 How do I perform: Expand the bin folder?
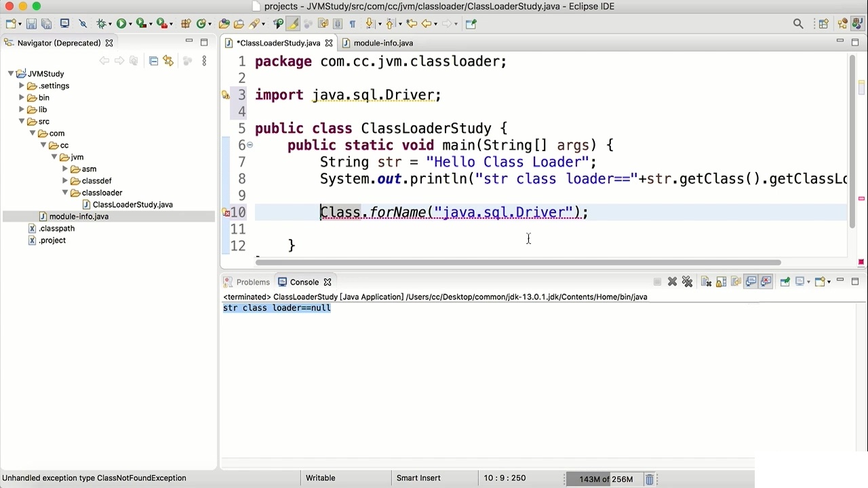22,98
